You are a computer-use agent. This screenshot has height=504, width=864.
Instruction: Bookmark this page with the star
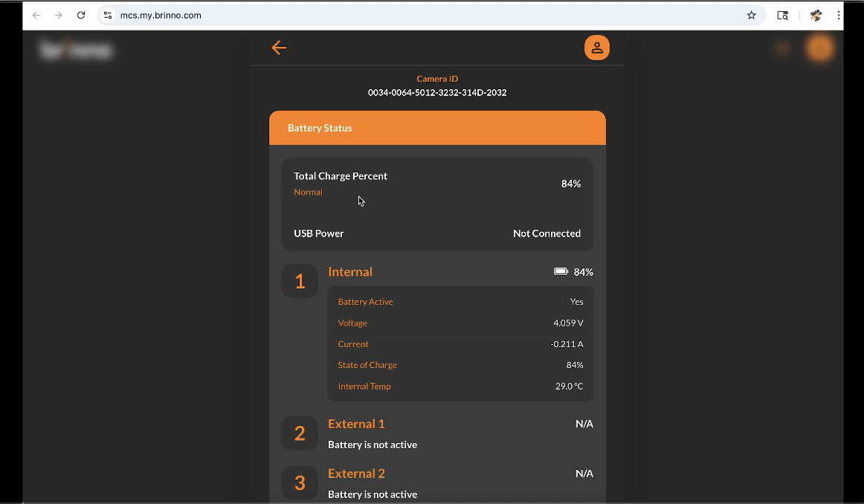pos(751,15)
